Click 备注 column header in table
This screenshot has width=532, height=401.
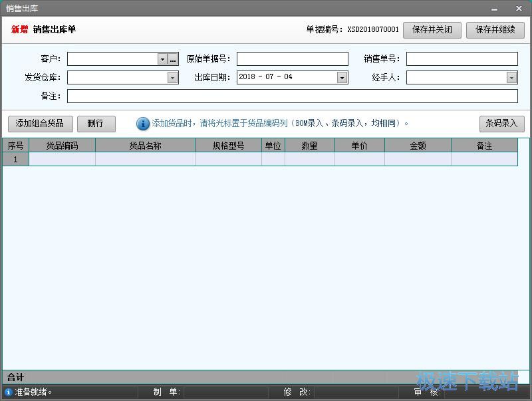pos(485,146)
